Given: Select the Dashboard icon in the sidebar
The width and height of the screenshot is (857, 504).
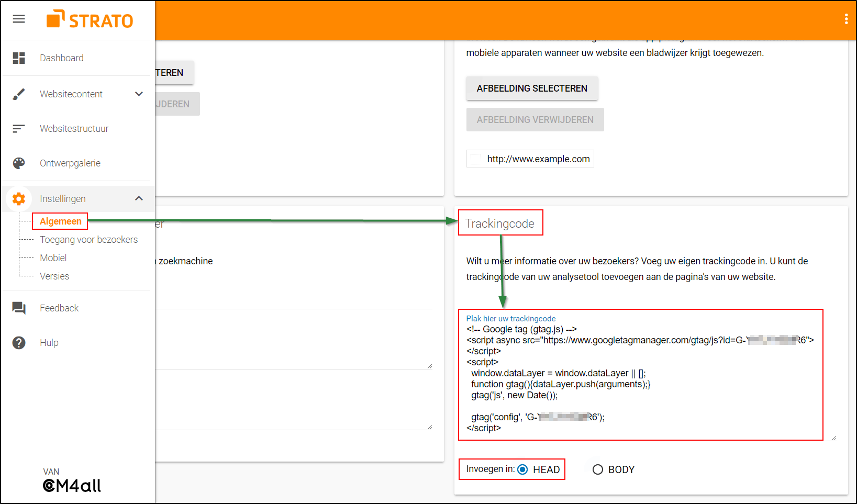Looking at the screenshot, I should point(19,58).
